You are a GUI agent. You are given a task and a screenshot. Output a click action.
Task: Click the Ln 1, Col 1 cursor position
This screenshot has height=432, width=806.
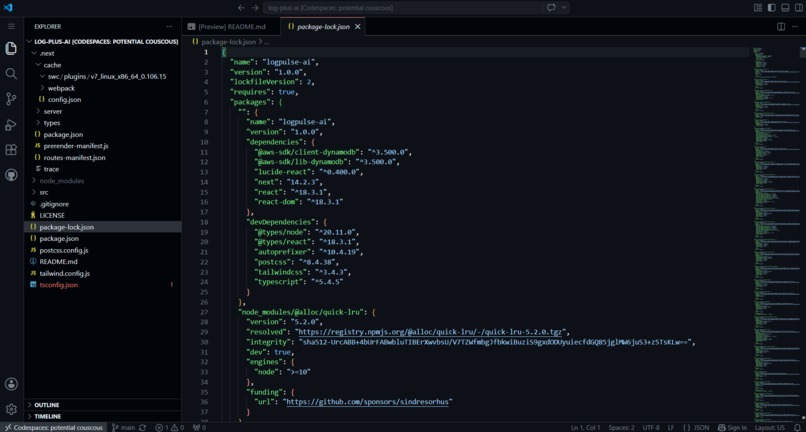coord(585,427)
